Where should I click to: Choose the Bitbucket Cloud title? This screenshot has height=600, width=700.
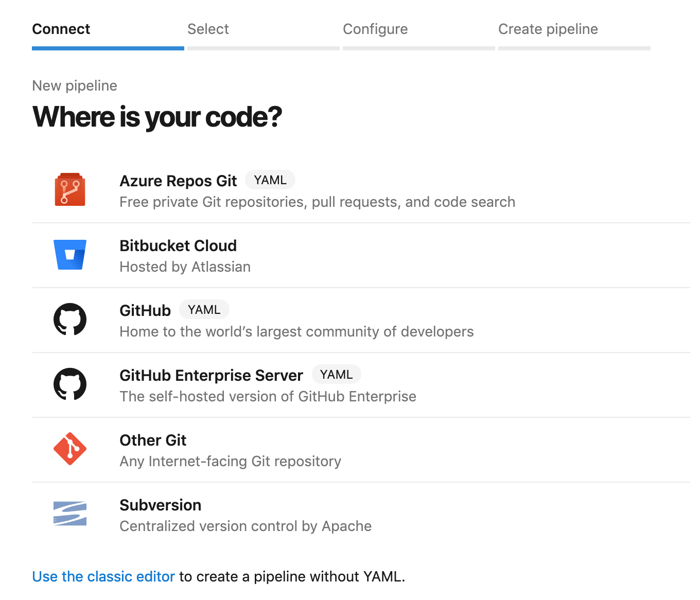click(178, 245)
